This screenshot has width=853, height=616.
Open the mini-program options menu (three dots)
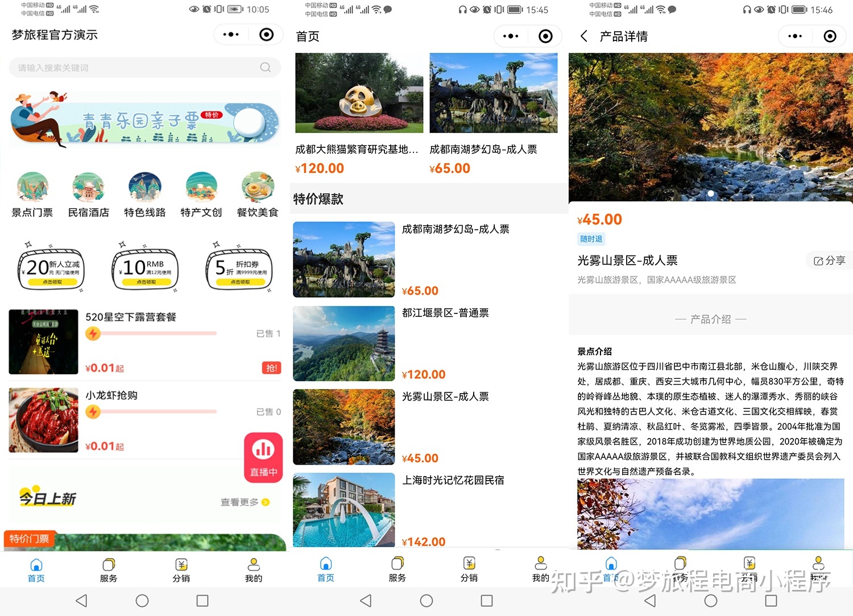[230, 35]
